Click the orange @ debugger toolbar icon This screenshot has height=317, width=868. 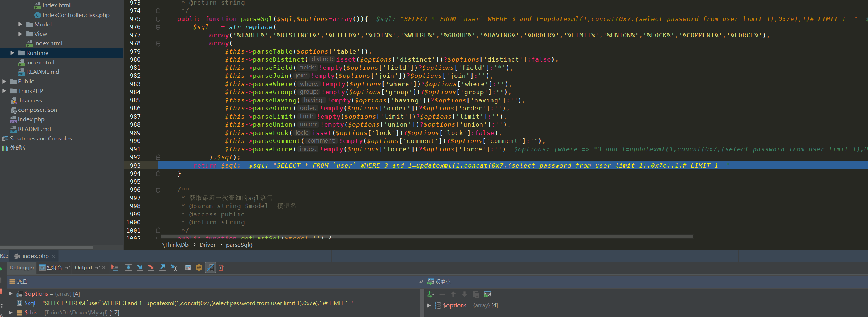(199, 268)
